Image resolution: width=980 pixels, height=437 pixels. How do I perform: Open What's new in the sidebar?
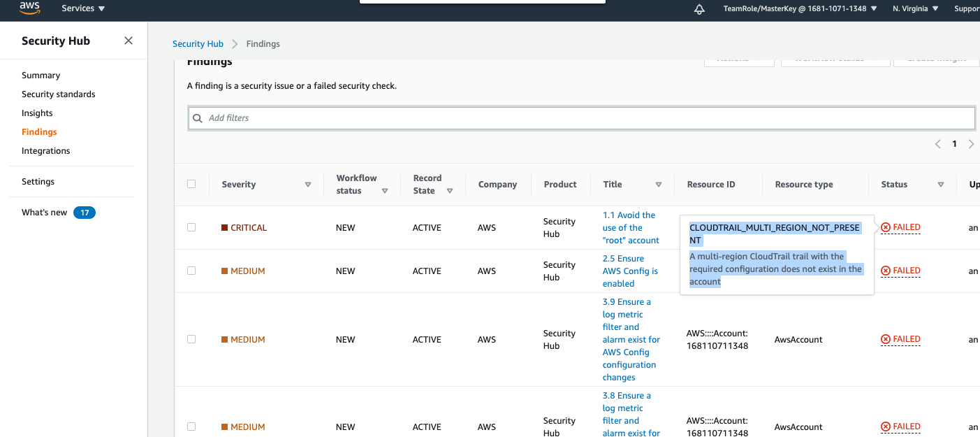click(45, 213)
